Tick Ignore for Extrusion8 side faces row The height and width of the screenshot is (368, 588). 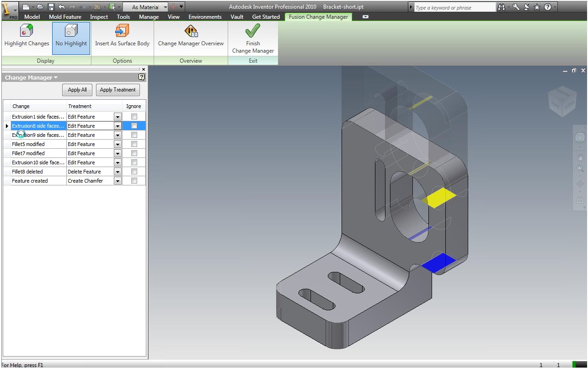click(x=134, y=126)
